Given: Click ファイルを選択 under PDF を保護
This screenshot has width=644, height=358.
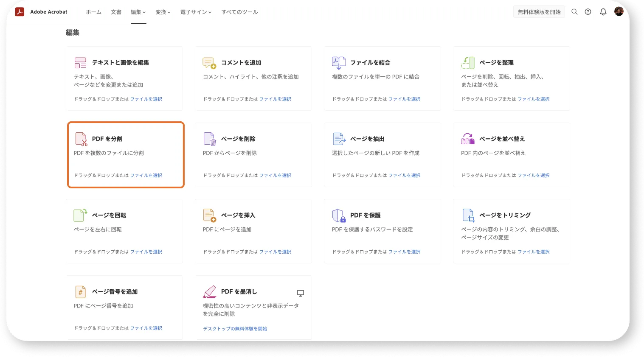Looking at the screenshot, I should 404,252.
